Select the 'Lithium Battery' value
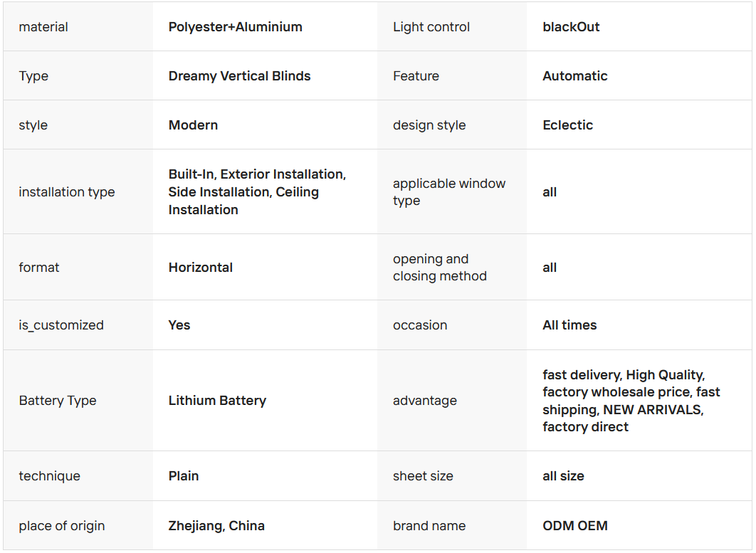Viewport: 756px width, 553px height. pos(217,401)
